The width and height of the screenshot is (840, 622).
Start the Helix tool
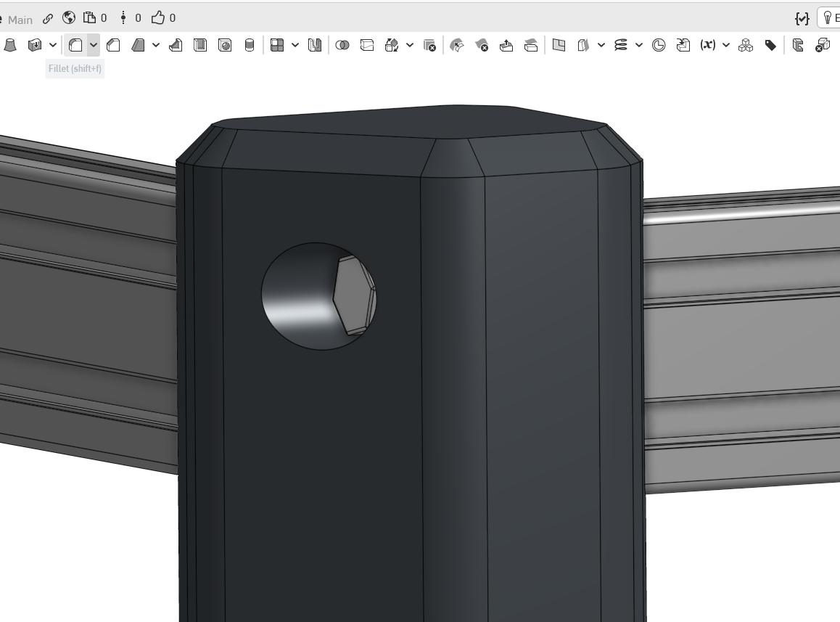click(x=620, y=45)
